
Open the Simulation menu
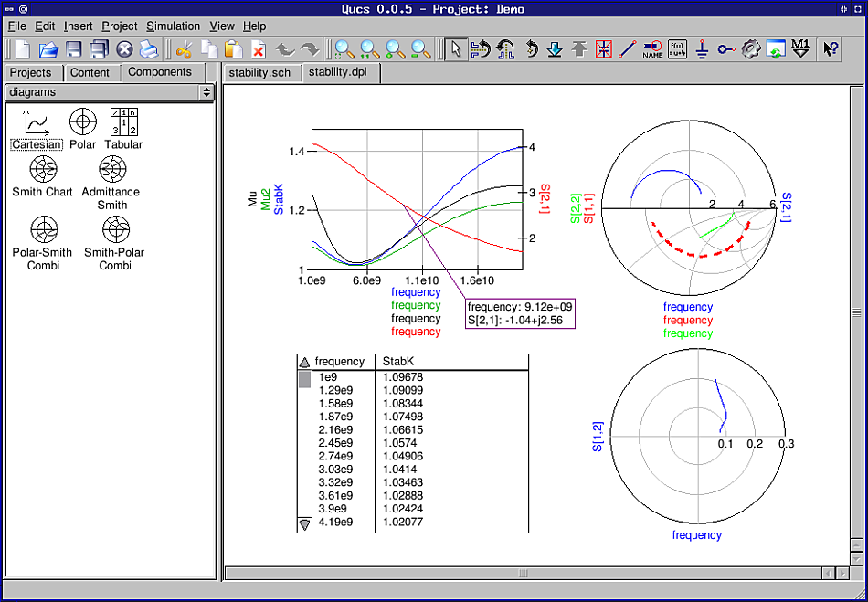click(173, 26)
